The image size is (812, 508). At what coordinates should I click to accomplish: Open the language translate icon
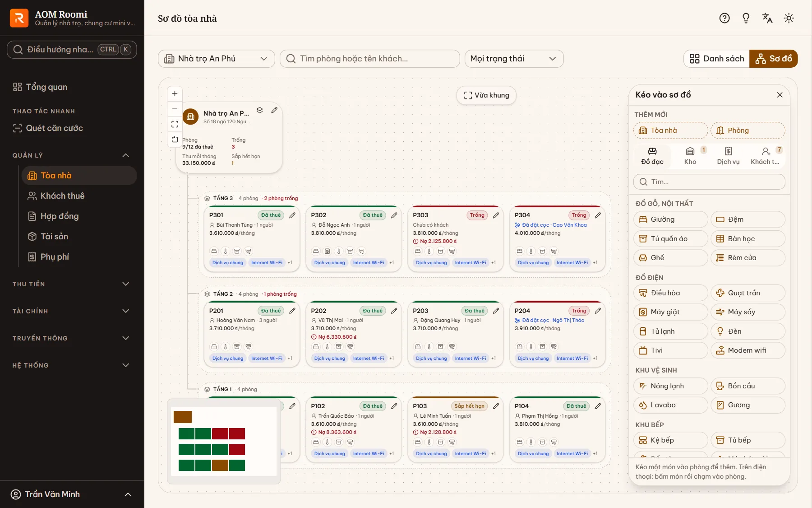pyautogui.click(x=767, y=18)
